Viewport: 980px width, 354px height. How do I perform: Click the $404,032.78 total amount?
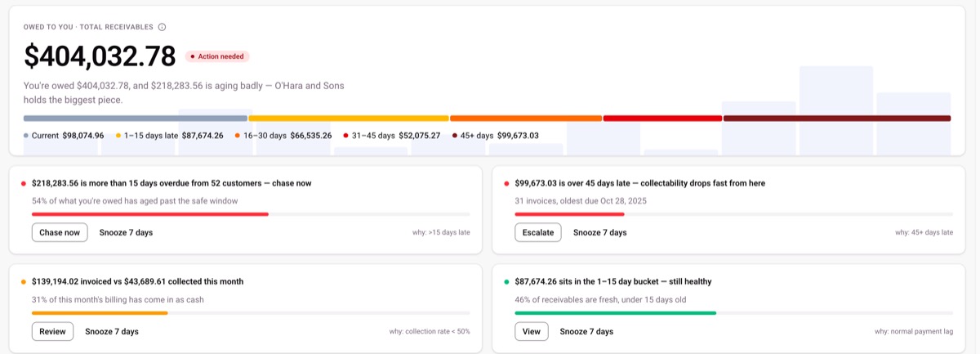point(100,56)
